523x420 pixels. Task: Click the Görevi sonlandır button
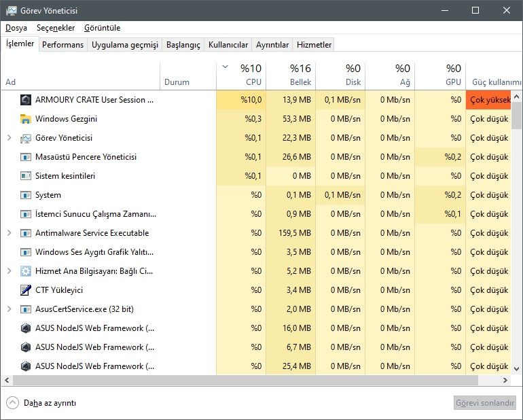485,402
